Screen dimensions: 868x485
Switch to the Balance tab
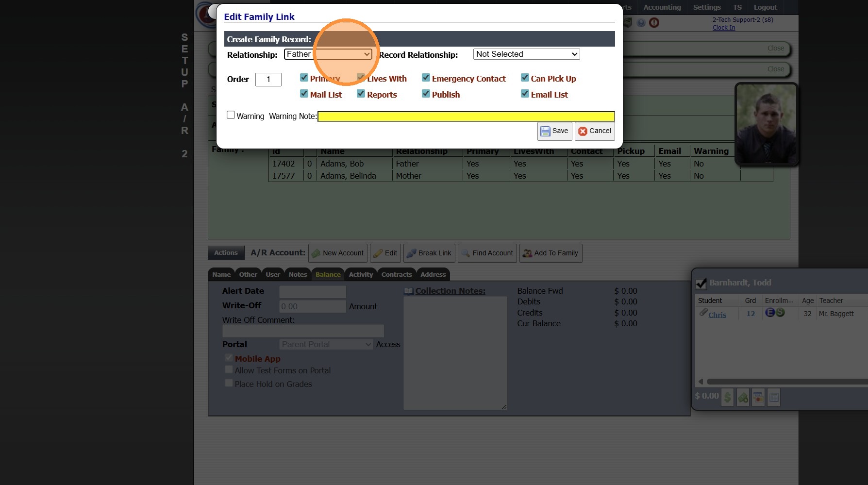pos(328,275)
